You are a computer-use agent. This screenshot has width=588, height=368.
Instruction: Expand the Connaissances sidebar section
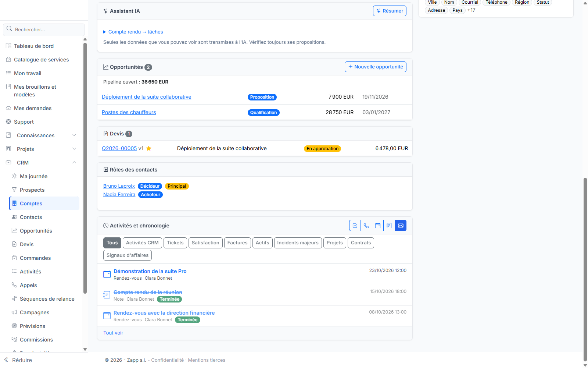74,135
